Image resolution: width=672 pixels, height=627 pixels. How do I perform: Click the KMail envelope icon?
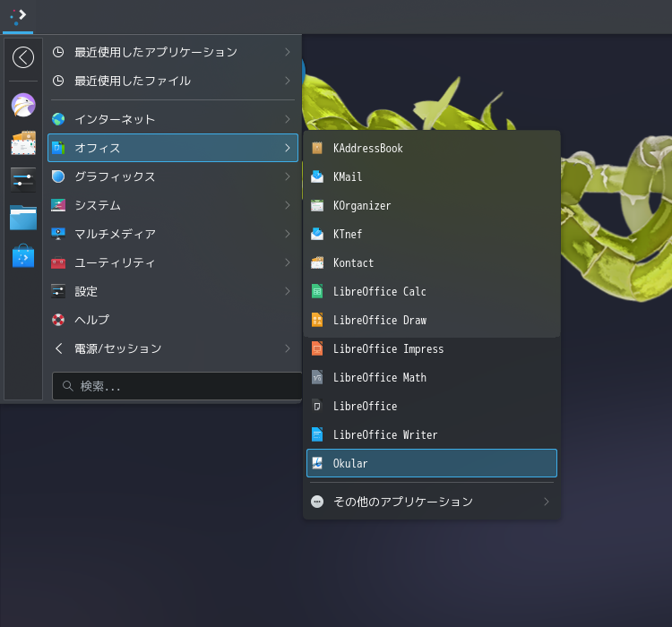(317, 176)
